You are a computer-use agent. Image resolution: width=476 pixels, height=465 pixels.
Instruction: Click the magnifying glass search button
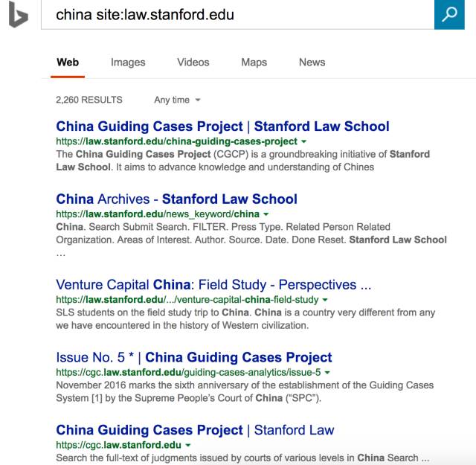[x=448, y=14]
